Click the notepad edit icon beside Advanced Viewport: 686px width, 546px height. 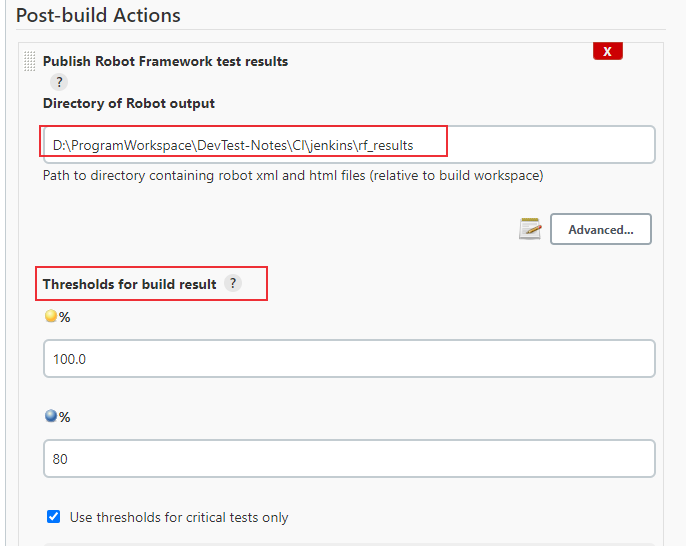tap(530, 229)
